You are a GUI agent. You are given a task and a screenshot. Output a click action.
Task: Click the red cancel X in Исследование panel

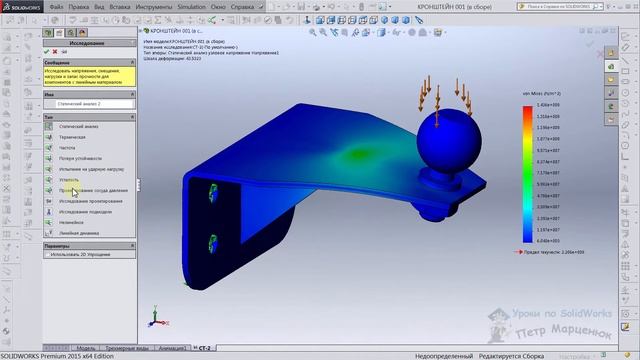55,52
